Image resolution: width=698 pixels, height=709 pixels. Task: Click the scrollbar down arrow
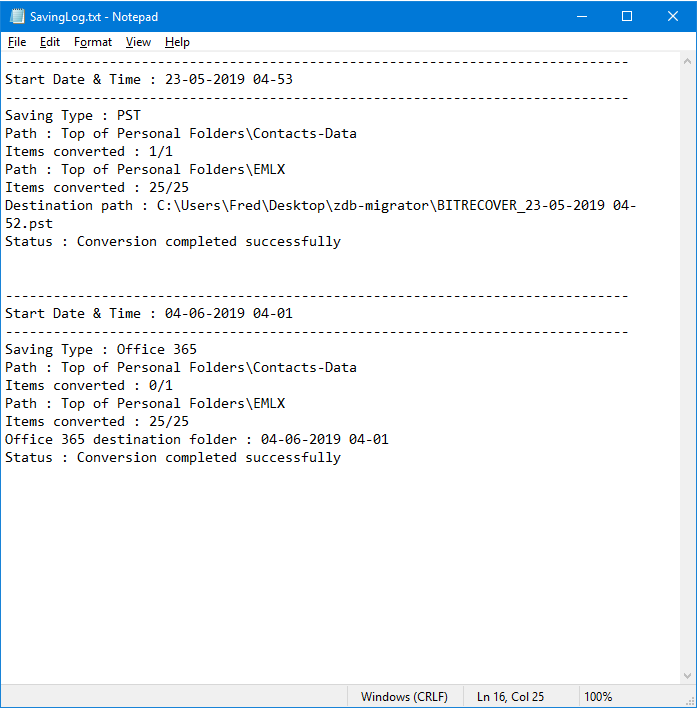click(x=688, y=676)
